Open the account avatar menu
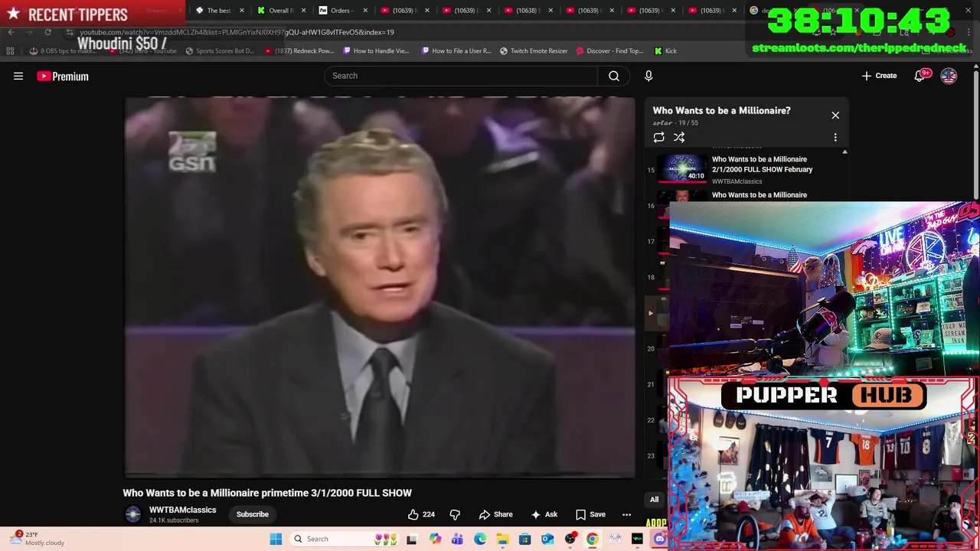Screen dimensions: 980x551 (x=949, y=76)
